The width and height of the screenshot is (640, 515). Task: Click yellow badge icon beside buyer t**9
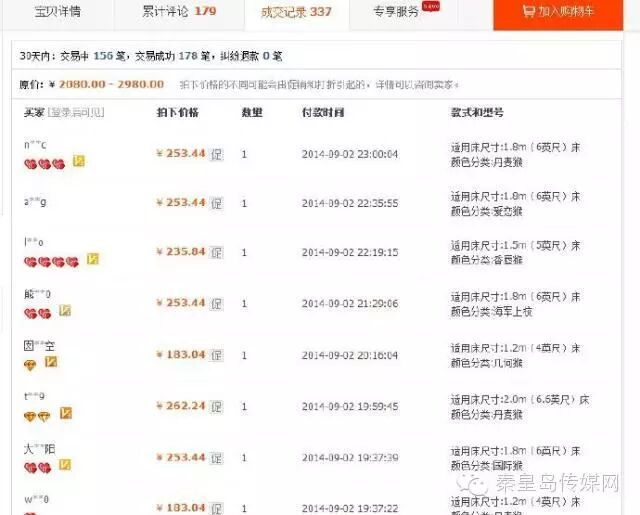(x=66, y=413)
